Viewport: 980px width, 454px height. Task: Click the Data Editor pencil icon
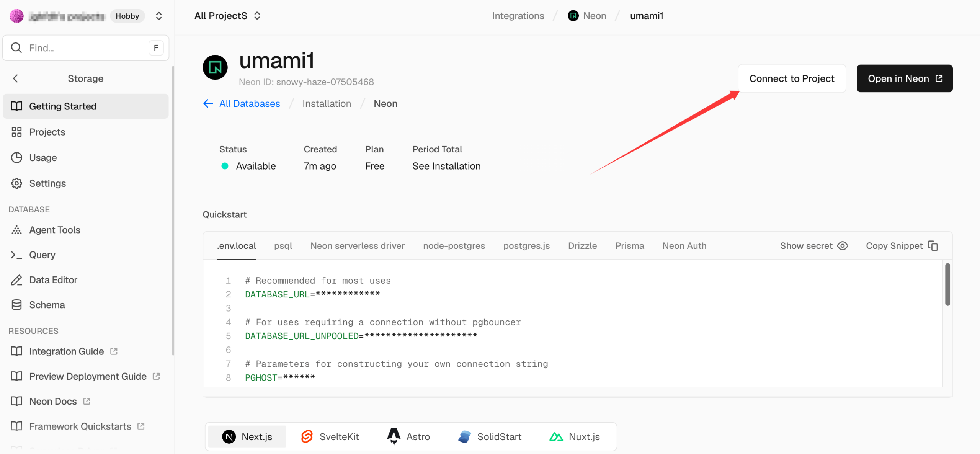(16, 280)
